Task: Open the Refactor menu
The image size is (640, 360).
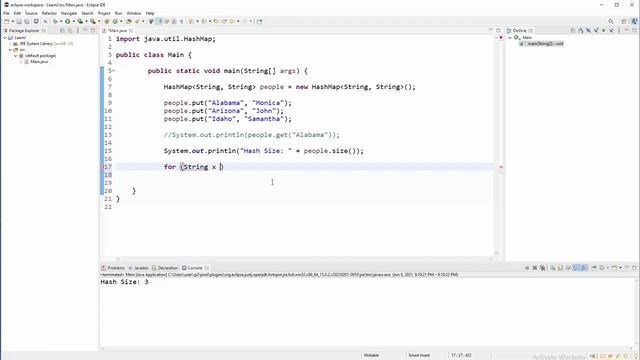Action: [x=49, y=13]
